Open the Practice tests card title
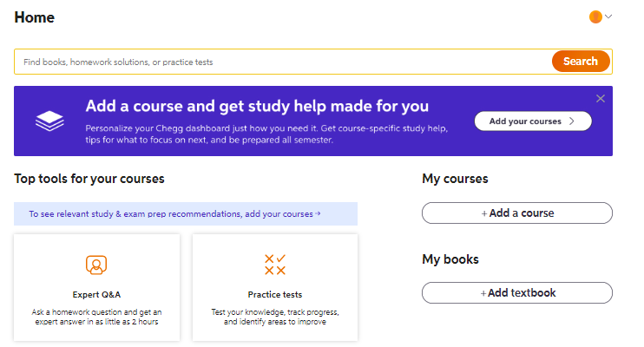 coord(275,294)
